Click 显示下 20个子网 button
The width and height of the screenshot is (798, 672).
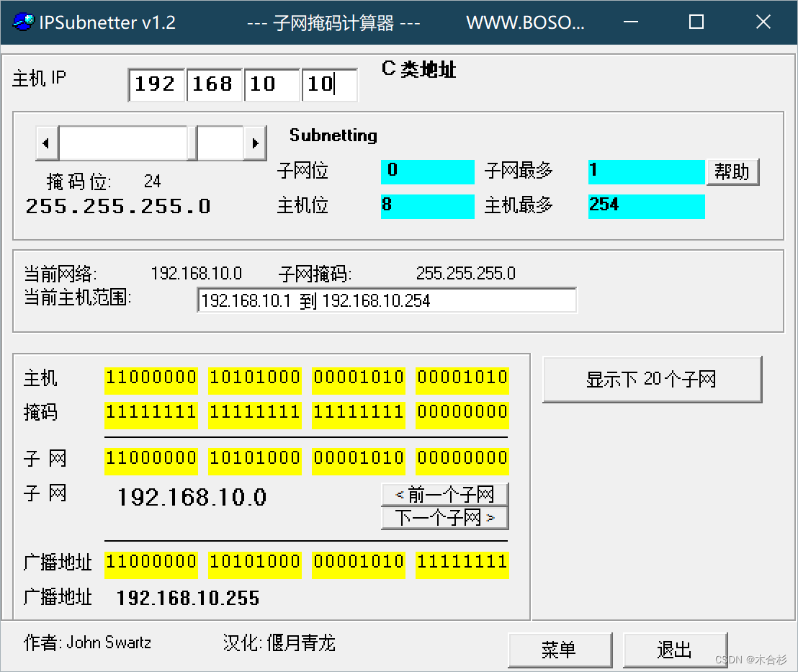(x=652, y=380)
